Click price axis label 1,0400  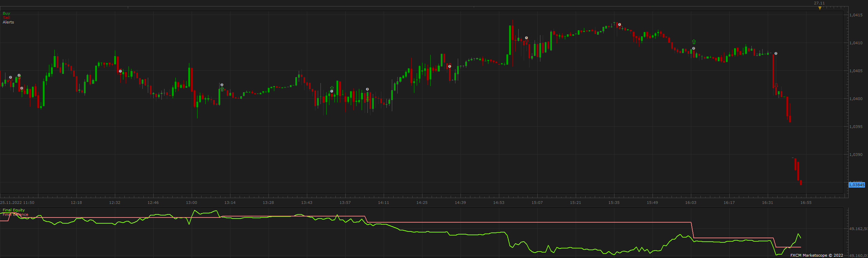856,99
